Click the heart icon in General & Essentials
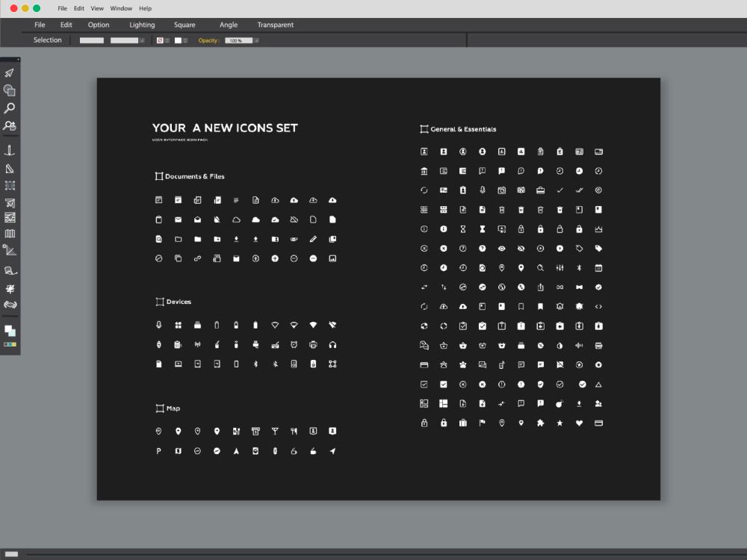 pyautogui.click(x=580, y=423)
